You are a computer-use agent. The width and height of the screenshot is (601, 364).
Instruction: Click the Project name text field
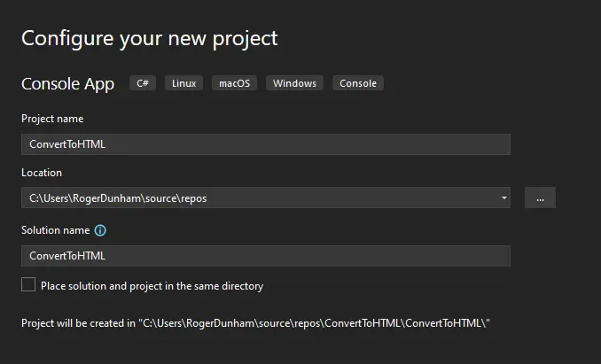[265, 144]
